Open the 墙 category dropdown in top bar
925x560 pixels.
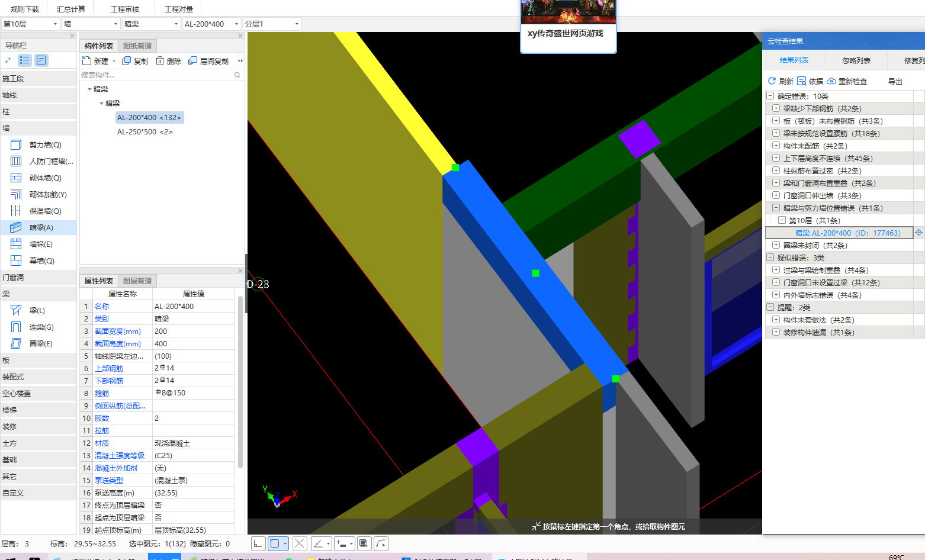[116, 24]
